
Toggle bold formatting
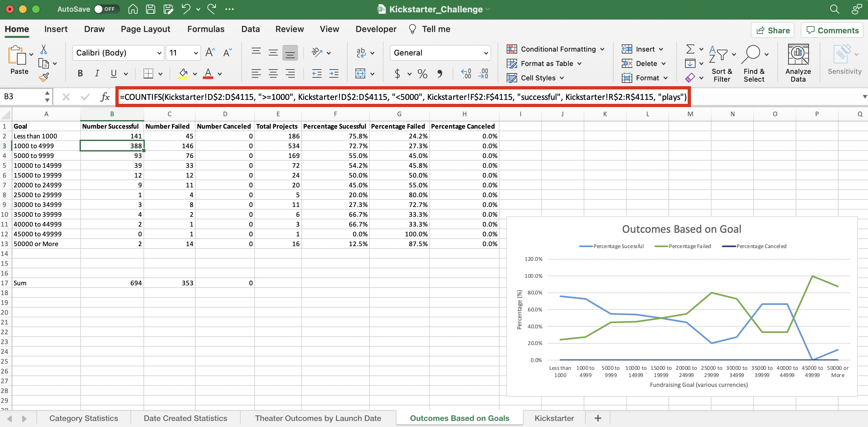[80, 73]
